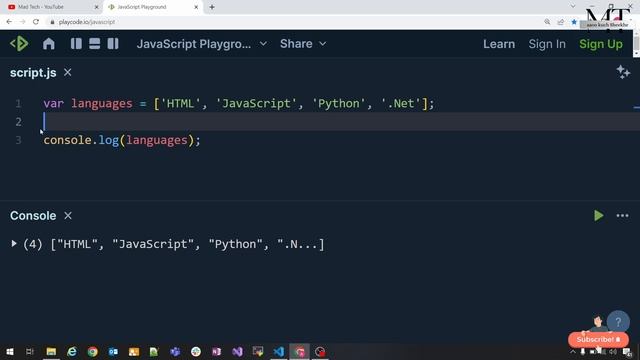Image resolution: width=640 pixels, height=360 pixels.
Task: Click the AI sparkle icon in the editor
Action: [x=623, y=72]
